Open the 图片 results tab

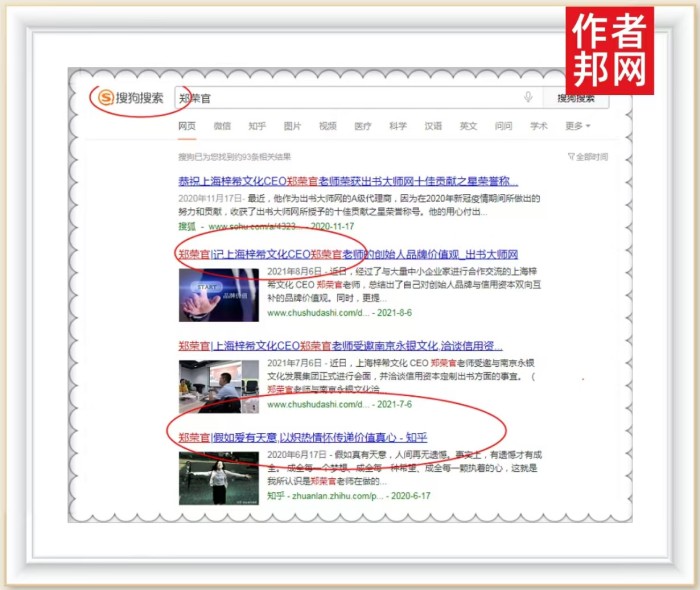coord(292,126)
